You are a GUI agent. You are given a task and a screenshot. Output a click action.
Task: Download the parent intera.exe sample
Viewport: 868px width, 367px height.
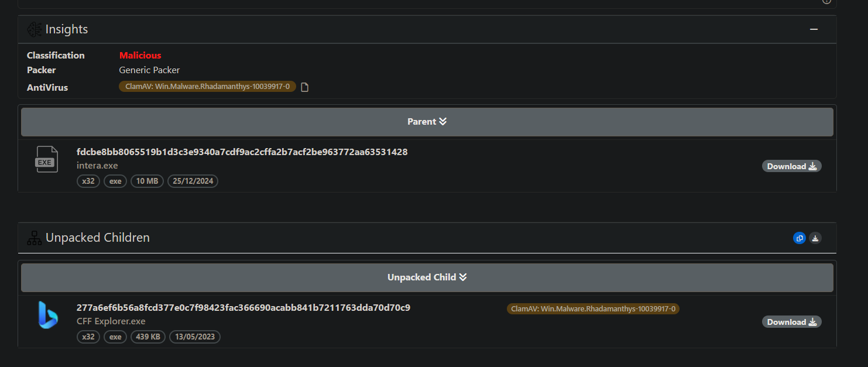click(791, 166)
